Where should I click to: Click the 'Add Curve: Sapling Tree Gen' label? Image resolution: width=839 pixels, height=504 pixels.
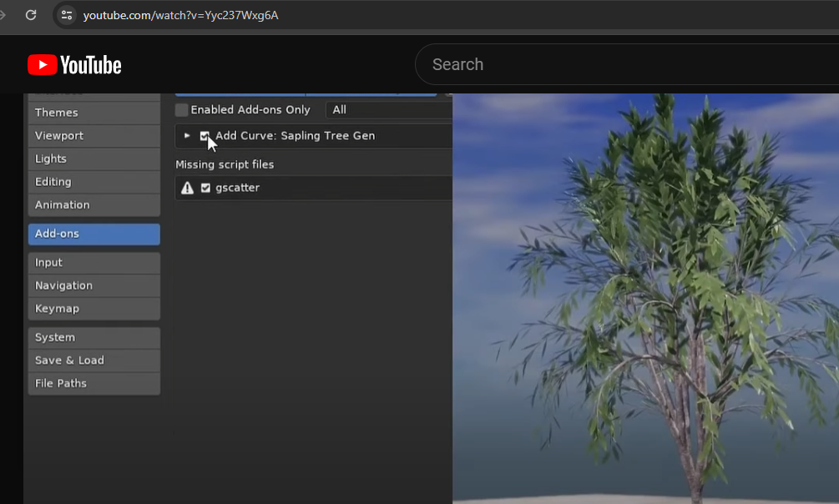296,136
